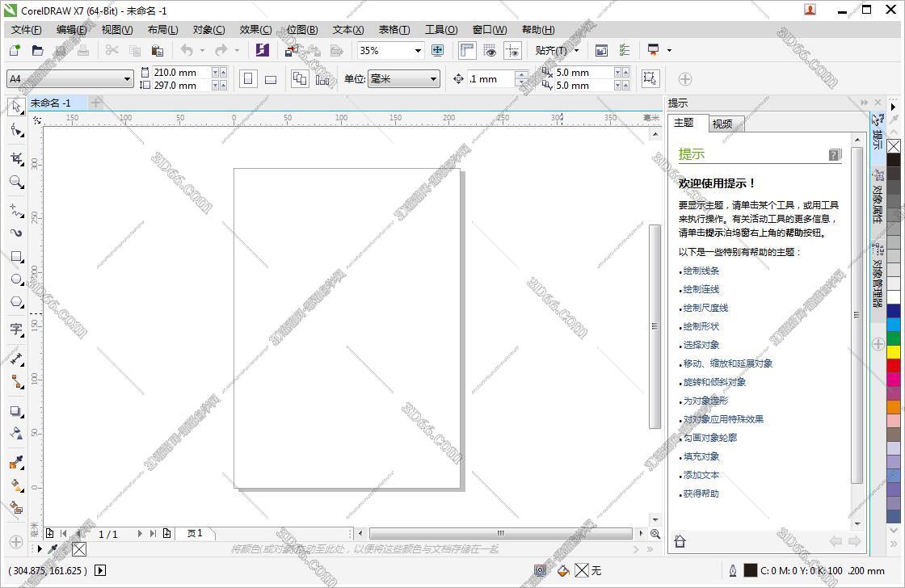
Task: Expand the application launcher dropdown arrow
Action: tap(670, 51)
